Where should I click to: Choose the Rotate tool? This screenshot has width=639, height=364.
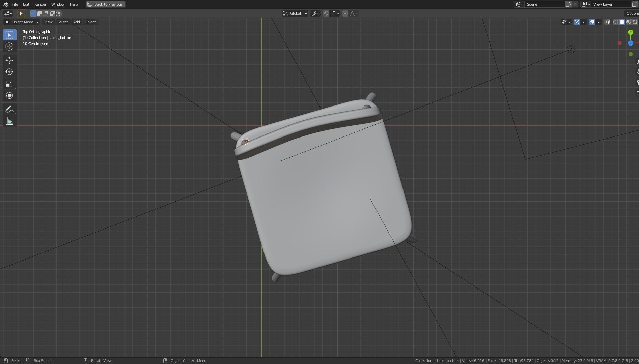pos(9,72)
